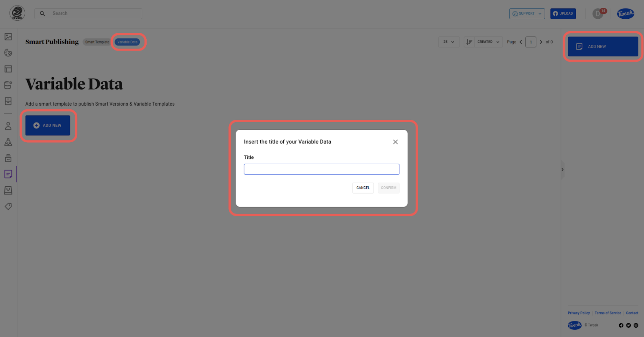Open the Privacy Policy link
This screenshot has height=337, width=644.
point(579,313)
